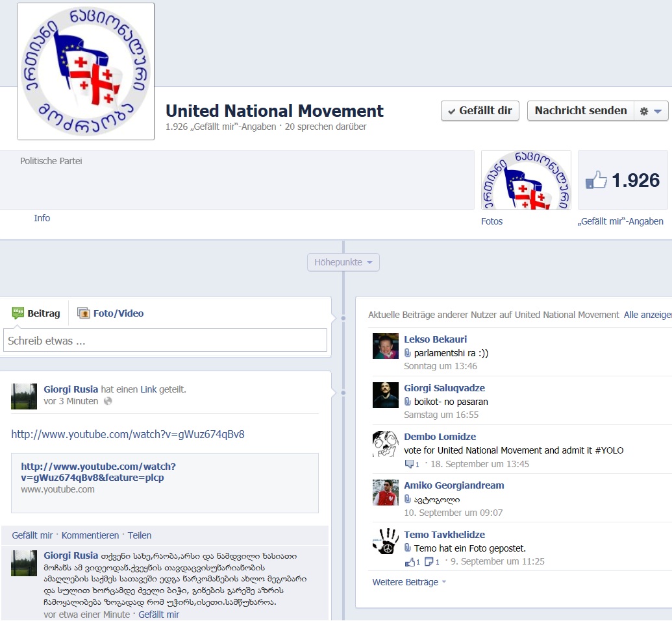The height and width of the screenshot is (621, 672).
Task: Open the 'Gefällt mir'-Angaben link below the likes tile
Action: click(x=621, y=221)
